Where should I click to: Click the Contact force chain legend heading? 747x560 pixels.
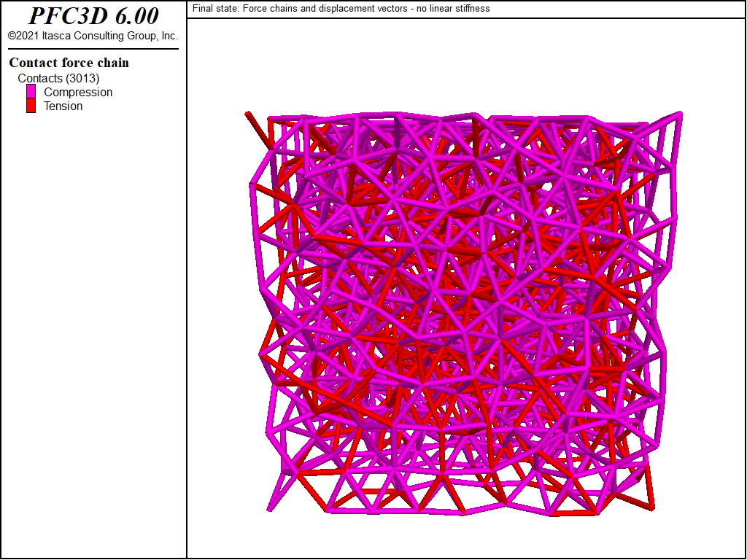point(69,63)
